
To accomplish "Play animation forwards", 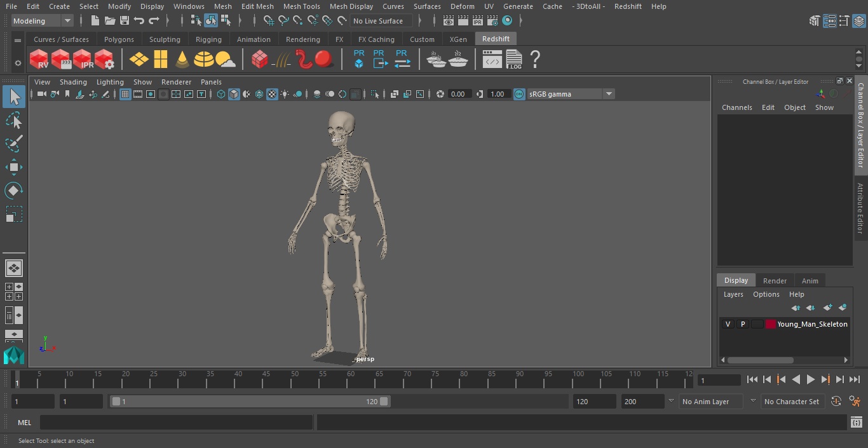I will tap(810, 379).
